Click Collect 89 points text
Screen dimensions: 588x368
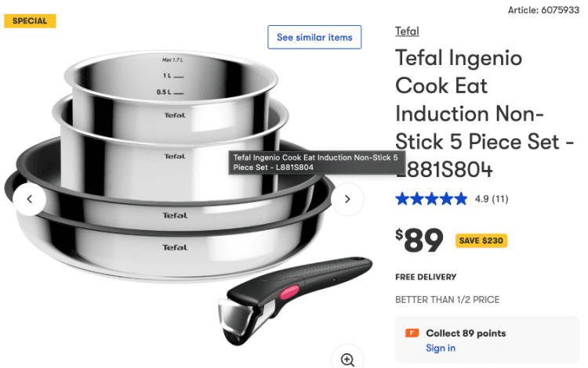click(466, 334)
